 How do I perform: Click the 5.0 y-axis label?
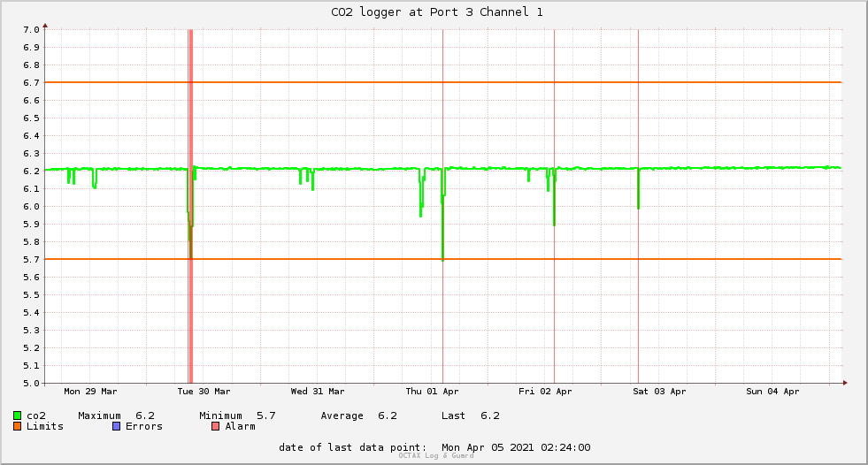(x=31, y=383)
